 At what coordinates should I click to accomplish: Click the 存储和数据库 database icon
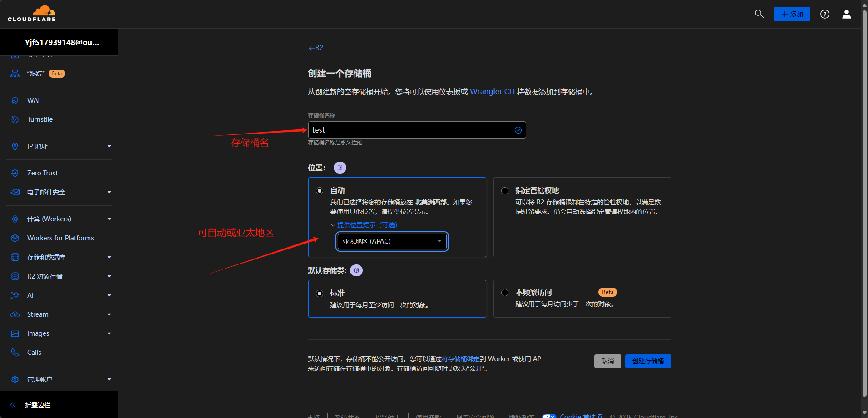tap(15, 257)
